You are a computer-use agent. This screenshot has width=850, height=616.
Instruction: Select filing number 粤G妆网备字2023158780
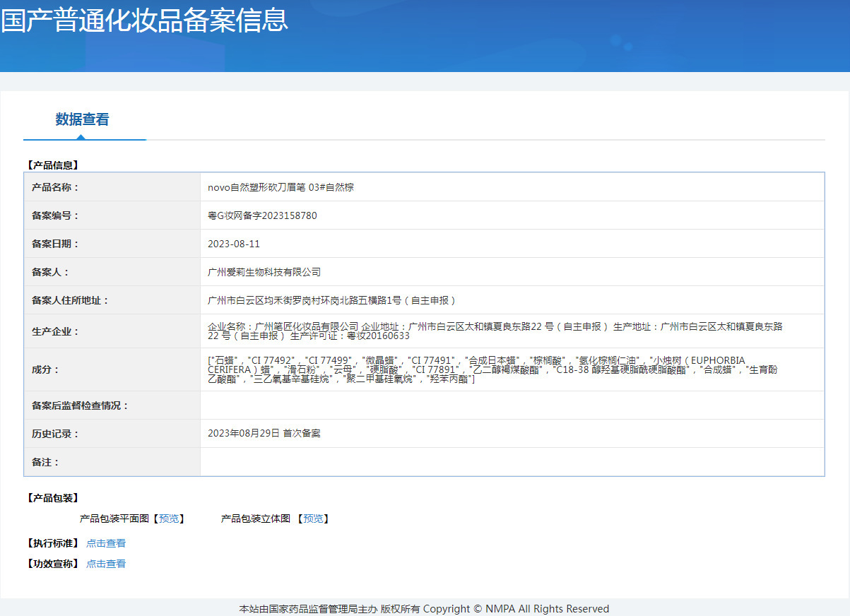[262, 215]
